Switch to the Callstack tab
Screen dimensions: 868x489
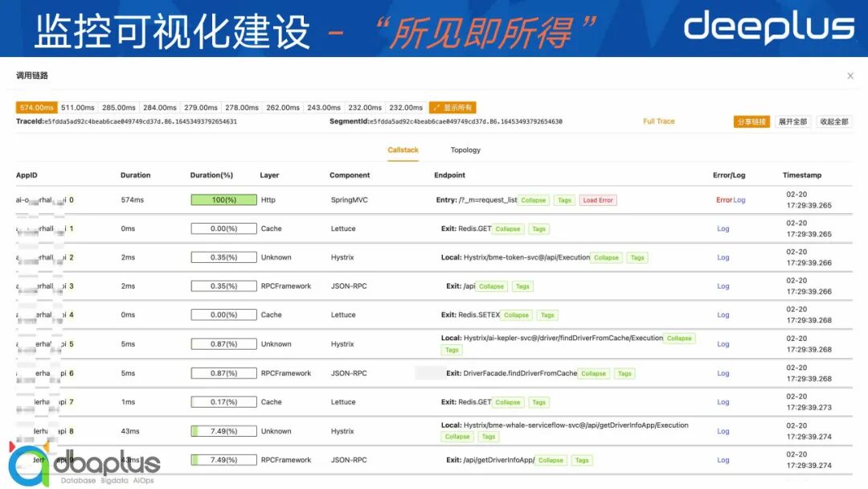pyautogui.click(x=403, y=150)
